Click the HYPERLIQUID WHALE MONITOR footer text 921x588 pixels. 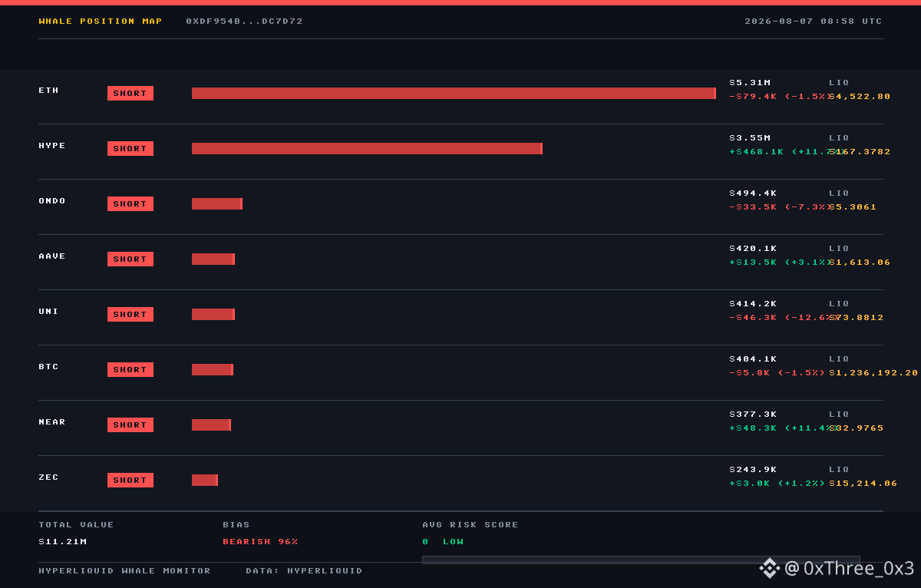[124, 571]
